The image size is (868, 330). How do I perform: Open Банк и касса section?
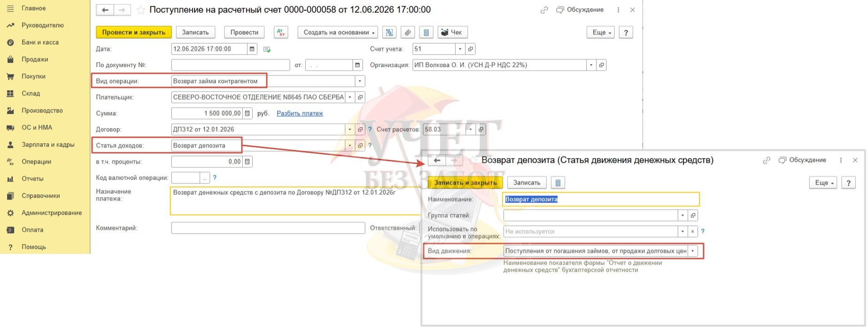40,42
